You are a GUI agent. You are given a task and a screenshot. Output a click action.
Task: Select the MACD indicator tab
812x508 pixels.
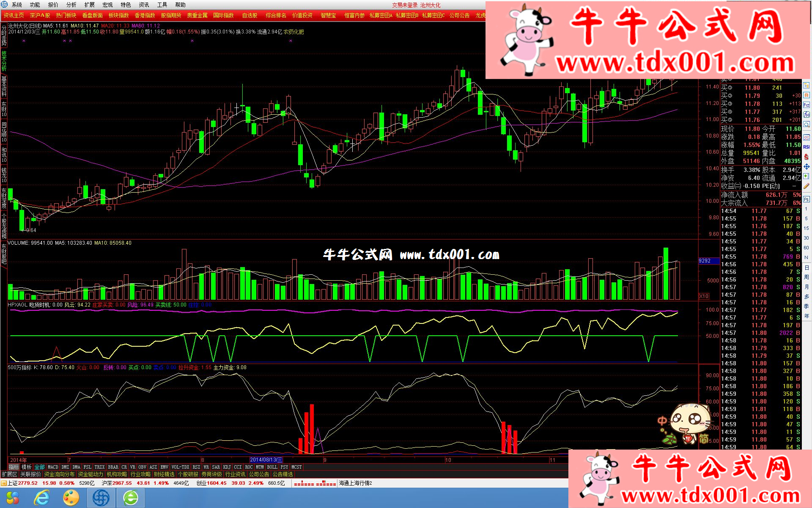[x=53, y=467]
